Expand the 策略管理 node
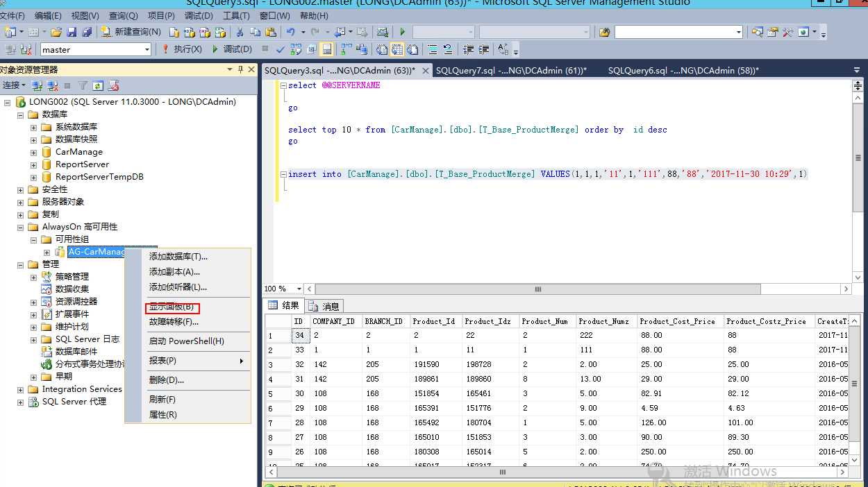868x487 pixels. point(33,277)
